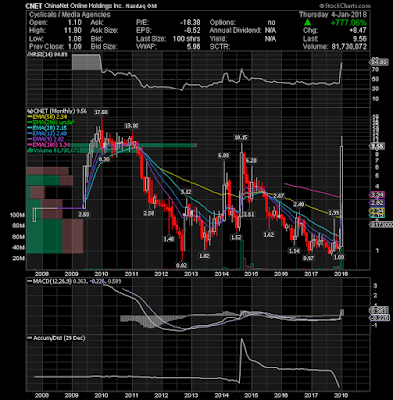Screen dimensions: 393x400
Task: Click the Accum/Dist spike in 2014
Action: pyautogui.click(x=242, y=347)
